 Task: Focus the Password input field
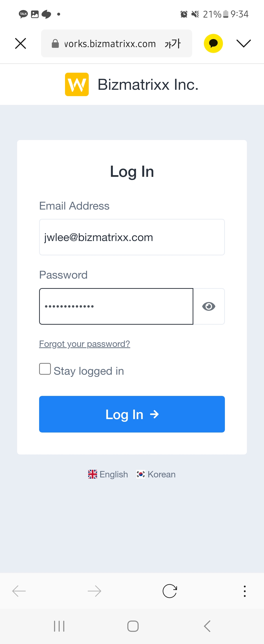116,306
